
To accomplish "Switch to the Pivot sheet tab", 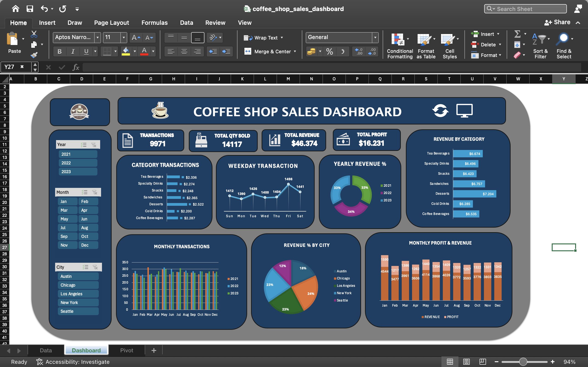I will click(126, 350).
